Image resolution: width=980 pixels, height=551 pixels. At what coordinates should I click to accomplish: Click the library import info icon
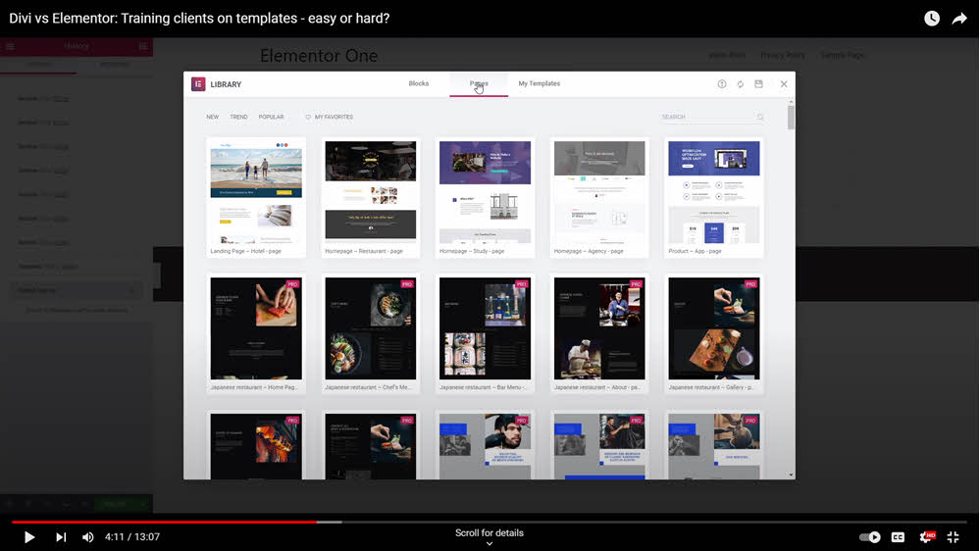click(x=722, y=84)
